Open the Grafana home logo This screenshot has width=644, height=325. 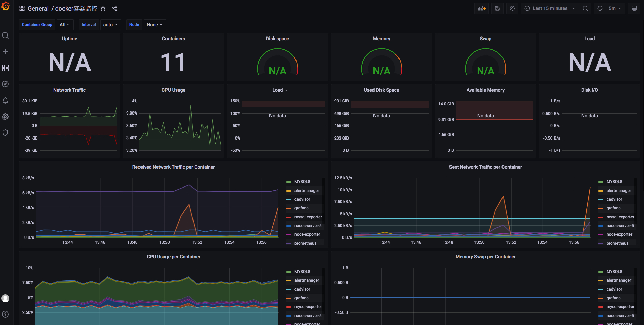coord(5,6)
